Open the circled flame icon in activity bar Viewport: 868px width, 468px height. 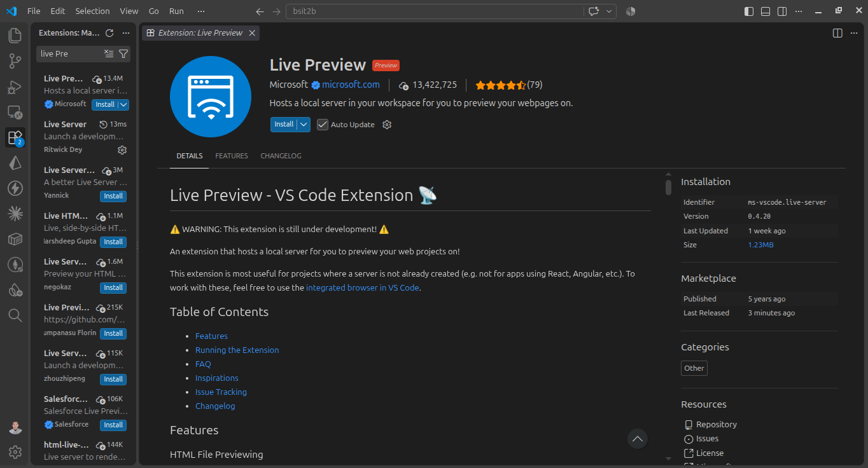tap(15, 265)
